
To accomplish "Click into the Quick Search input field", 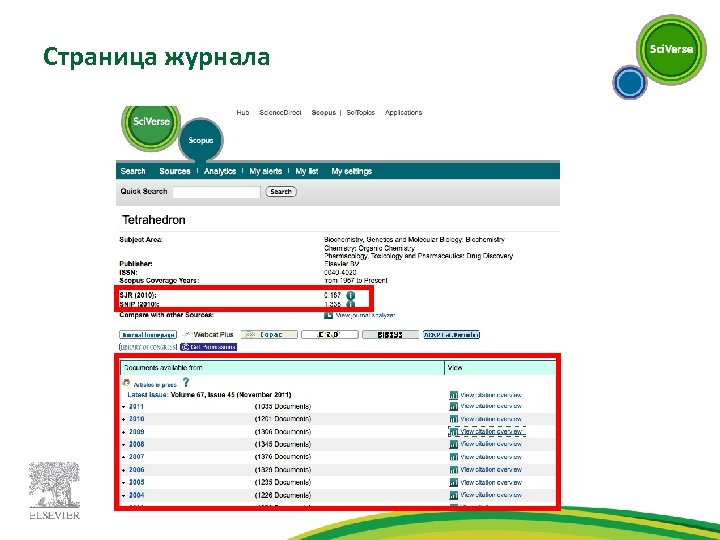I will [x=216, y=192].
